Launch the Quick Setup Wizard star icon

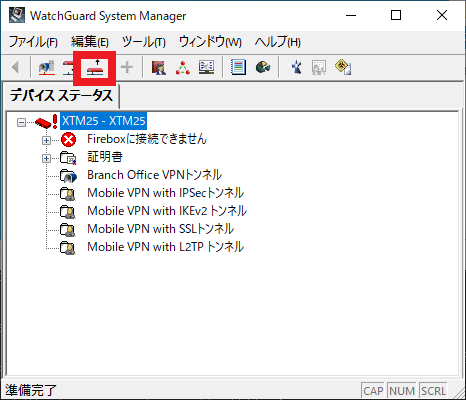click(x=296, y=67)
